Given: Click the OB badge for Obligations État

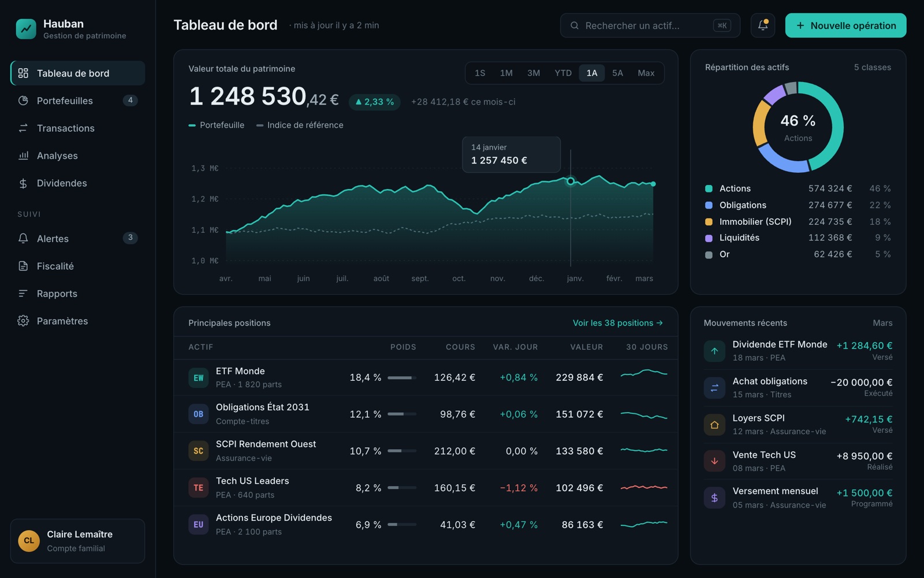Looking at the screenshot, I should pyautogui.click(x=199, y=414).
